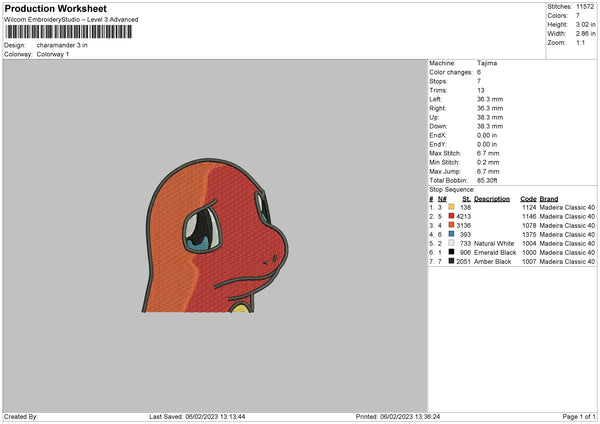Click the Total Bobbin value 85.30ft
600x424 pixels.
coord(487,180)
